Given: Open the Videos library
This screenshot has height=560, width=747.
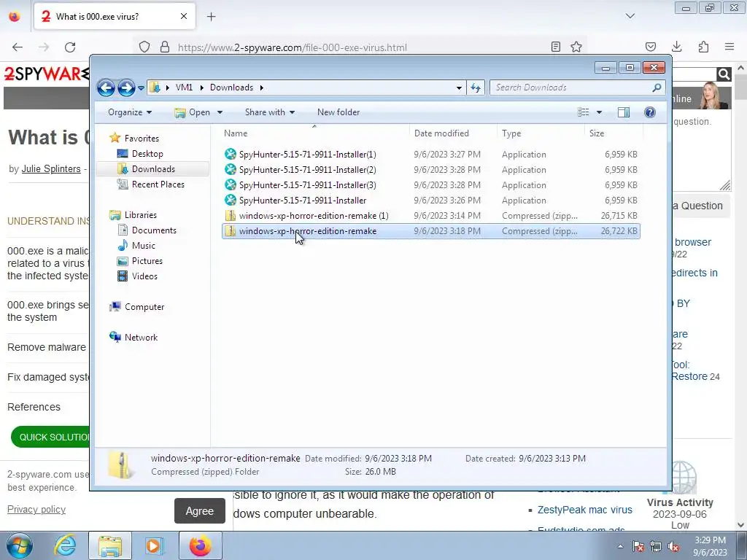Looking at the screenshot, I should pos(144,276).
